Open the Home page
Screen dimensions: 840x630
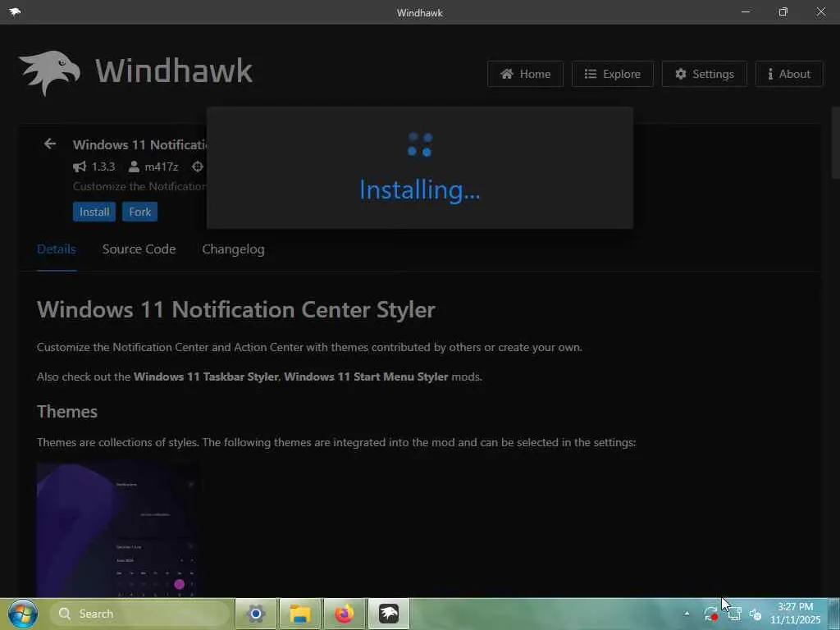point(525,74)
